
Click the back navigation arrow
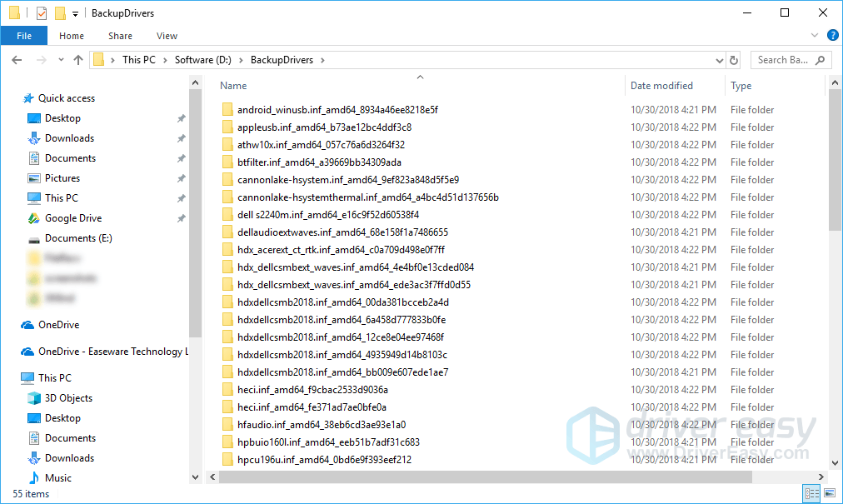15,59
